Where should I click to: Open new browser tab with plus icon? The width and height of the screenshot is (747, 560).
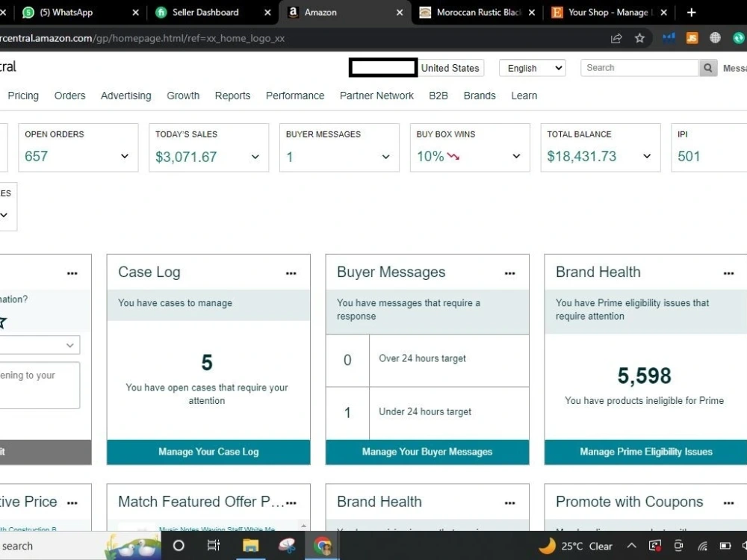coord(691,13)
